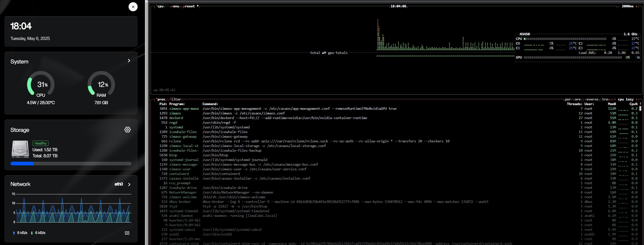
Task: Select the rngd process row
Action: [398, 123]
